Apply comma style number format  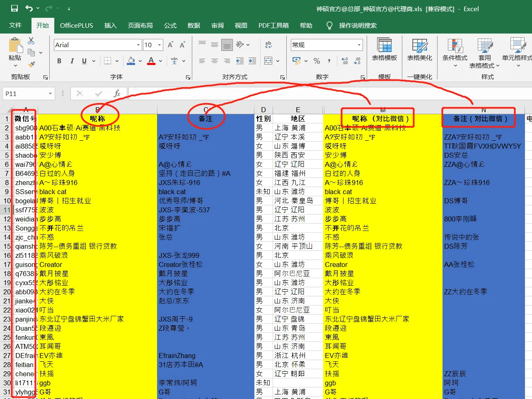click(x=329, y=61)
